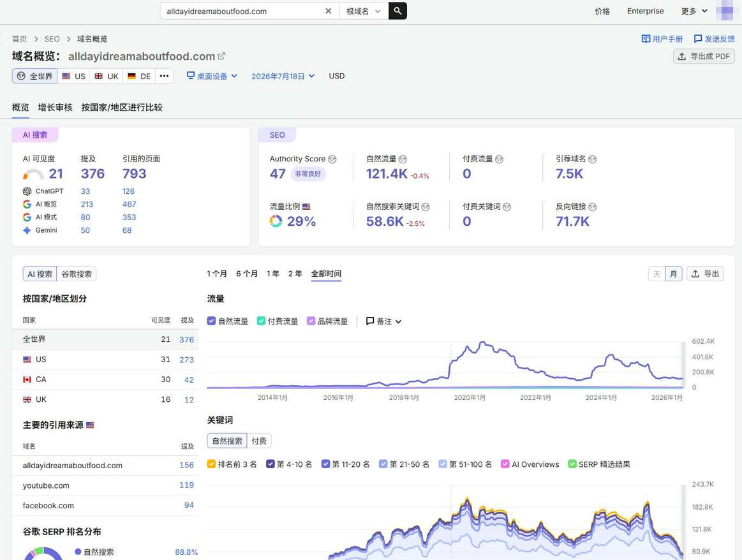
Task: Toggle the 第 11-20 名 checkbox
Action: click(x=325, y=464)
